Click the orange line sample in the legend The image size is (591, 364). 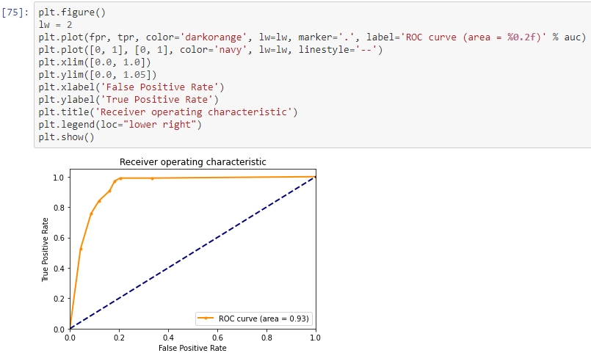pos(206,318)
